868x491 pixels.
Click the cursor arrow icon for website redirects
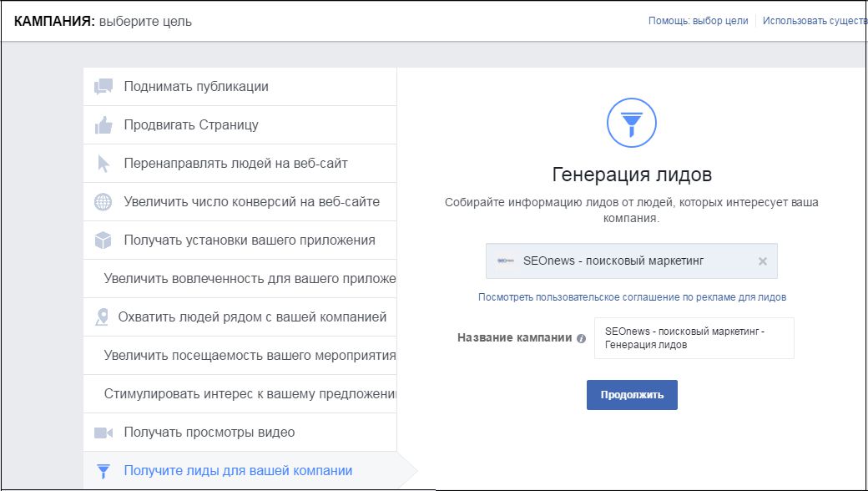[103, 164]
